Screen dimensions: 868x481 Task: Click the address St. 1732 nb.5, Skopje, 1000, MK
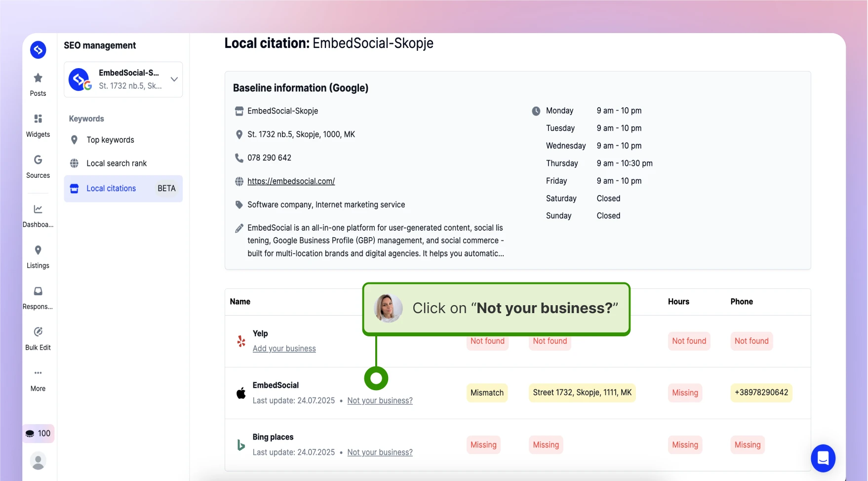click(301, 134)
